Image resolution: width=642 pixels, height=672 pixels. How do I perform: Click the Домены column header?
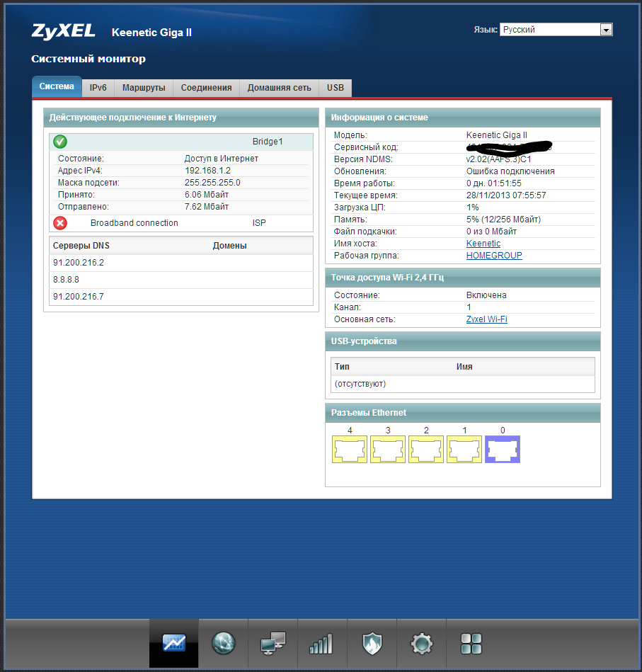click(x=230, y=246)
